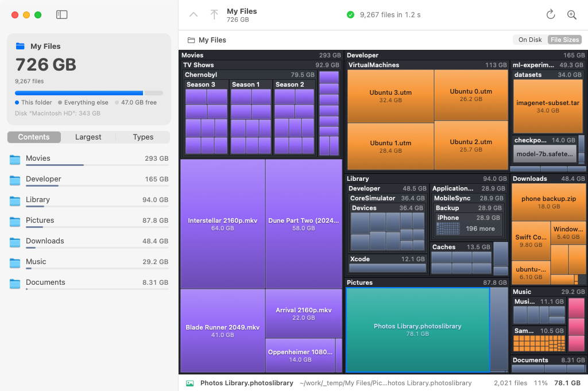This screenshot has height=391, width=588.
Task: Select Ubuntu 3.utm treemap block
Action: click(390, 96)
